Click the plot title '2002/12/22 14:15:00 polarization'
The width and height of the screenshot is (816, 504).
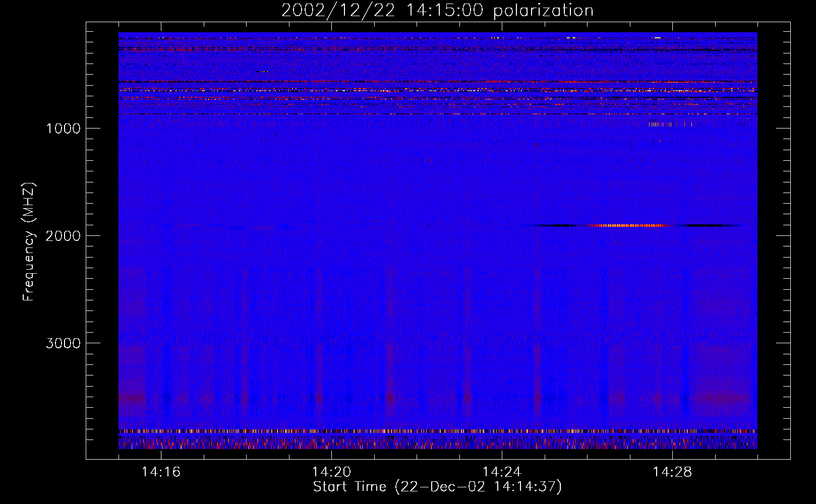click(437, 11)
